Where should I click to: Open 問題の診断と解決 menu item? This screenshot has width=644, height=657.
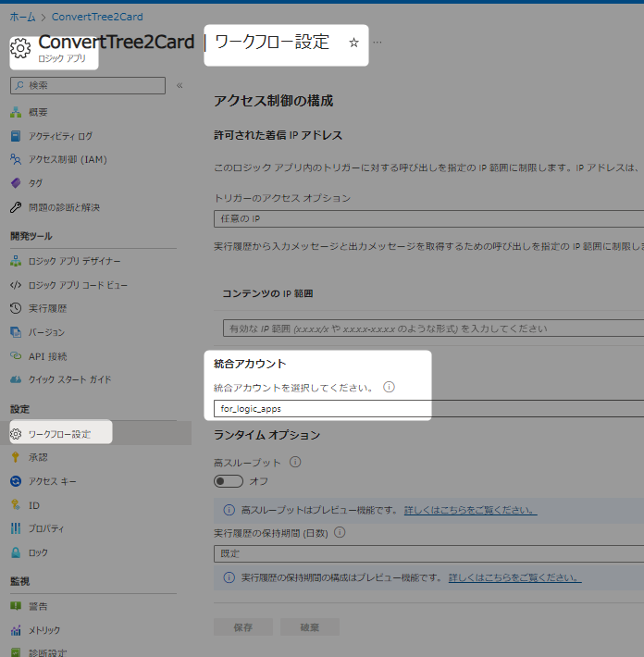tap(64, 207)
